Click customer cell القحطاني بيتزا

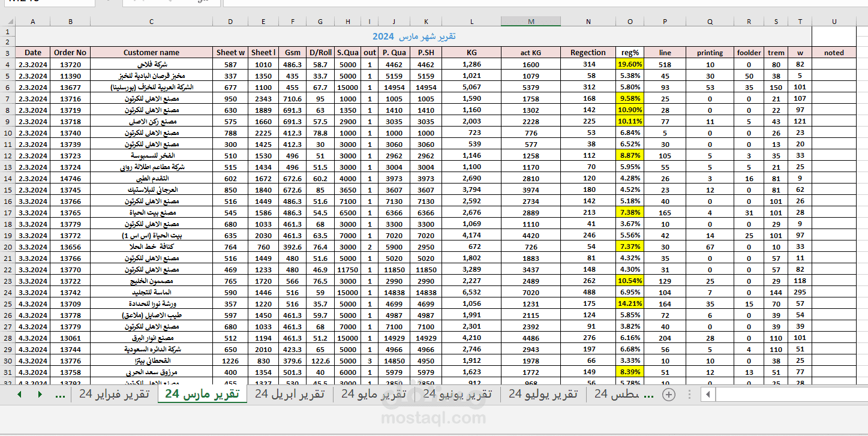151,360
